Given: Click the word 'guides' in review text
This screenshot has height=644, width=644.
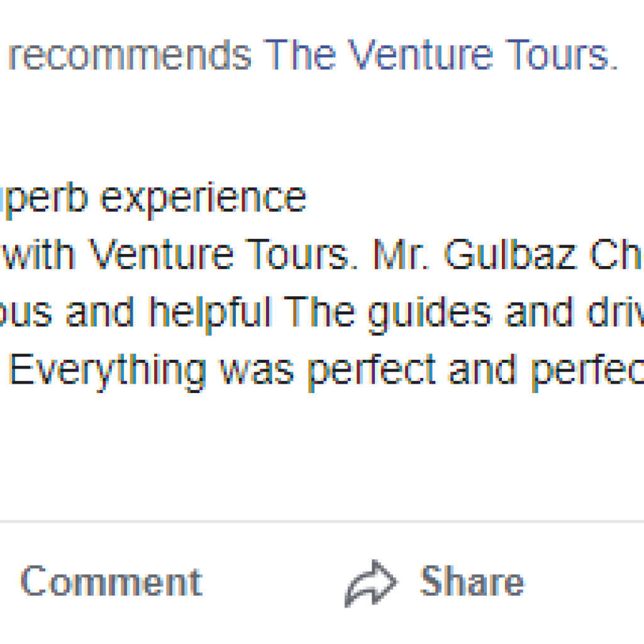Looking at the screenshot, I should (430, 314).
